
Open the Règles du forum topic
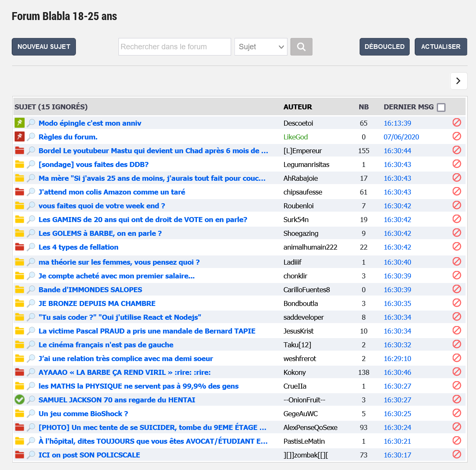68,137
